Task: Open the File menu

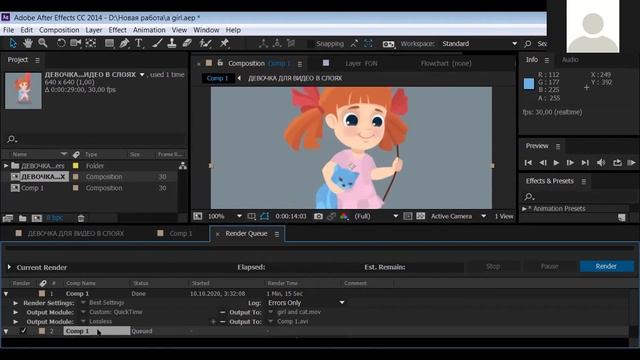Action: click(8, 30)
